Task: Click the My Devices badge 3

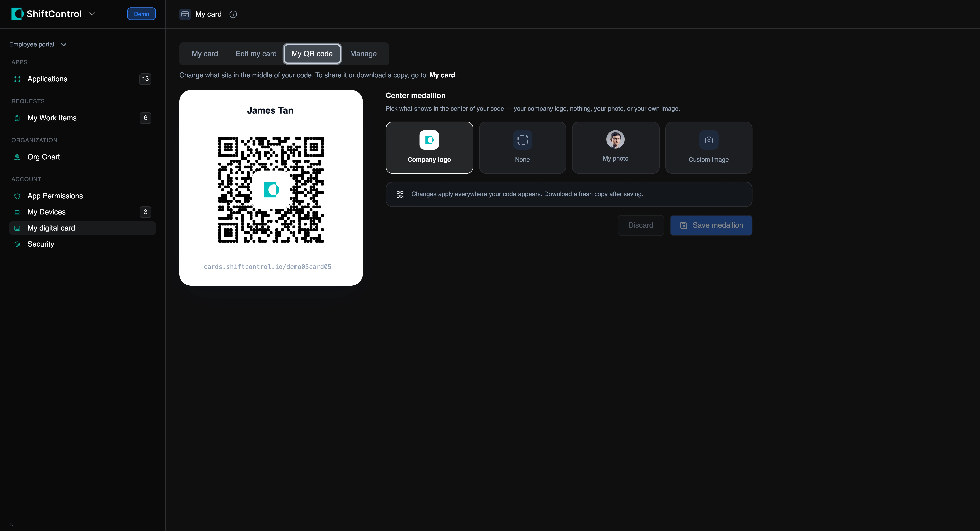Action: tap(145, 212)
